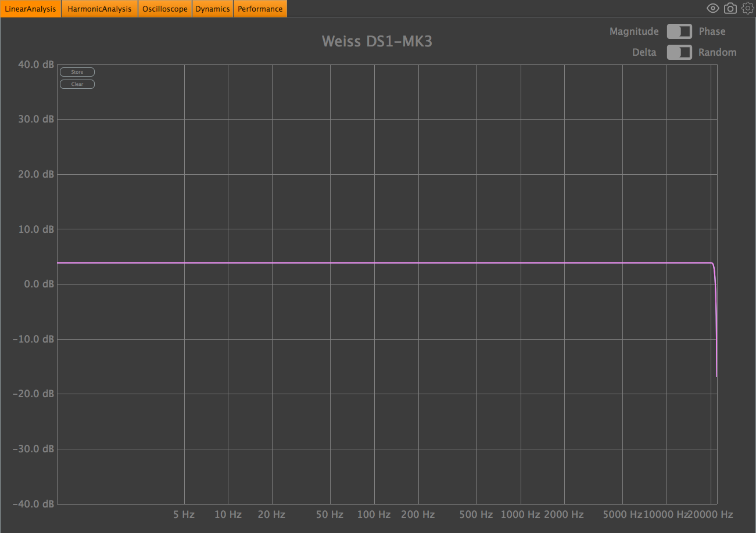Click the eye visibility icon
The image size is (756, 533).
[x=712, y=8]
